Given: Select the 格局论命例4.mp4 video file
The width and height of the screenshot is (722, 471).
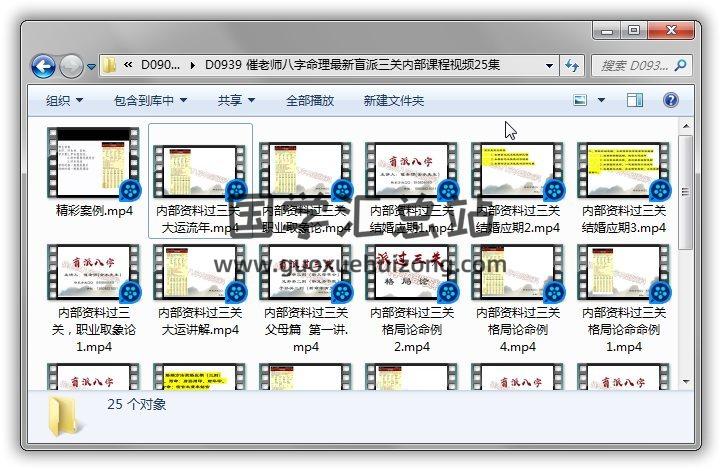Looking at the screenshot, I should (x=518, y=299).
